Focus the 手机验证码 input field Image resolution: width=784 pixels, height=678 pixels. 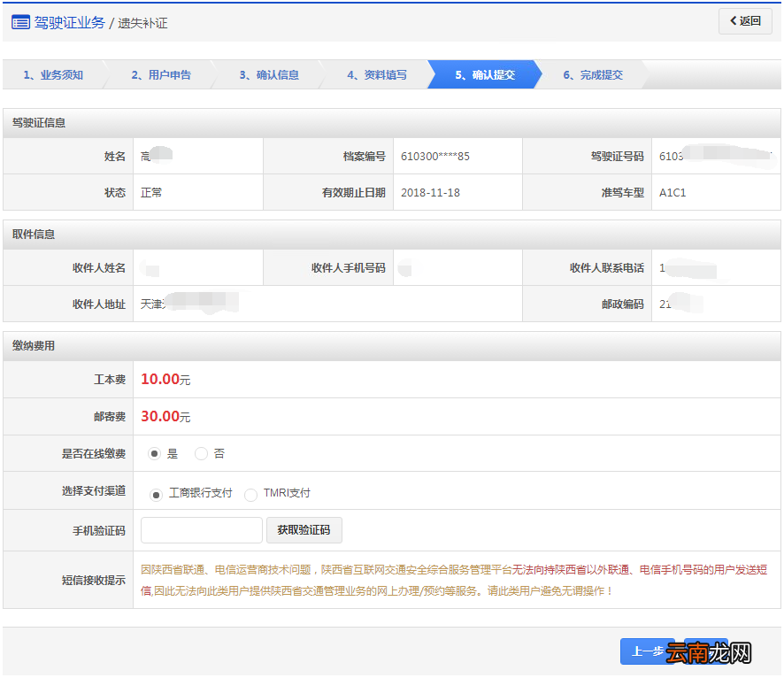pyautogui.click(x=202, y=530)
